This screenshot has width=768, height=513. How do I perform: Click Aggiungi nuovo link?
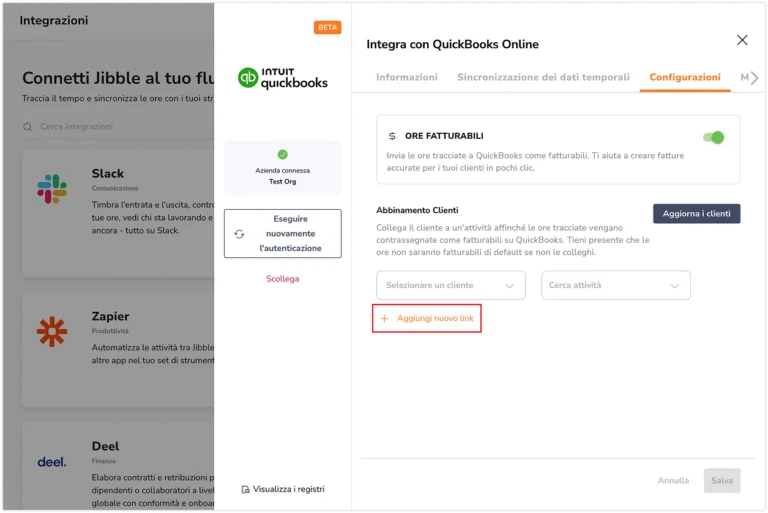point(427,318)
